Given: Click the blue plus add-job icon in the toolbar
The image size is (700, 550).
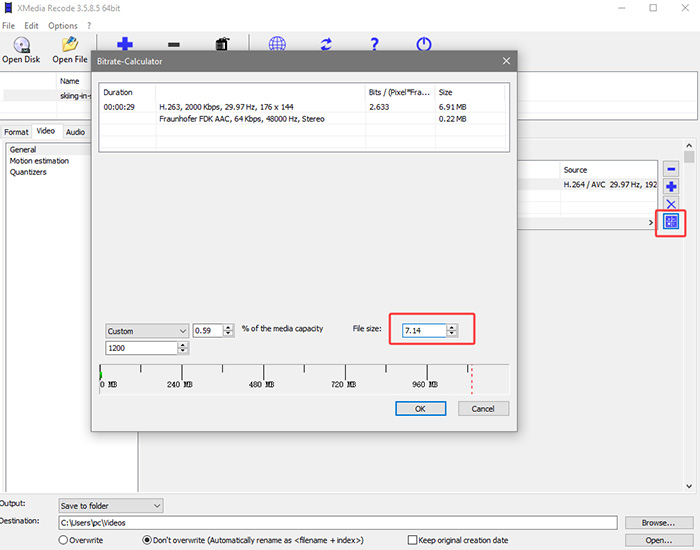Looking at the screenshot, I should [x=125, y=44].
